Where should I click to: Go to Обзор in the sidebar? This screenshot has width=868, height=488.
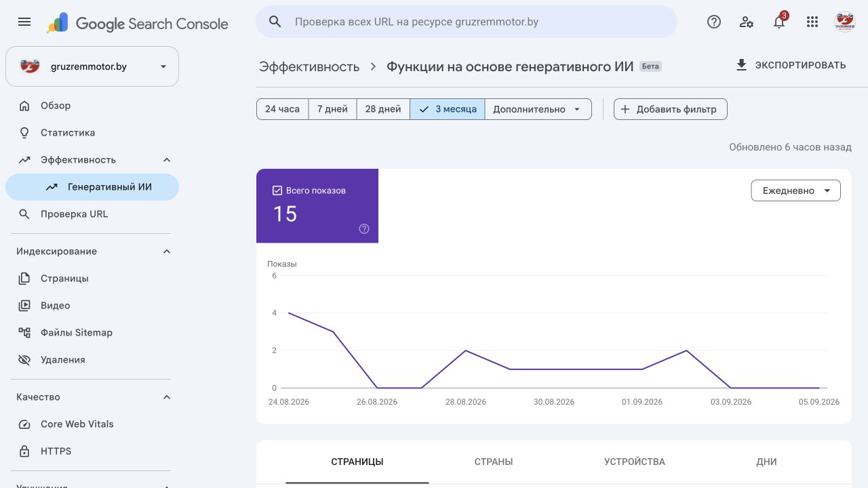[92, 106]
